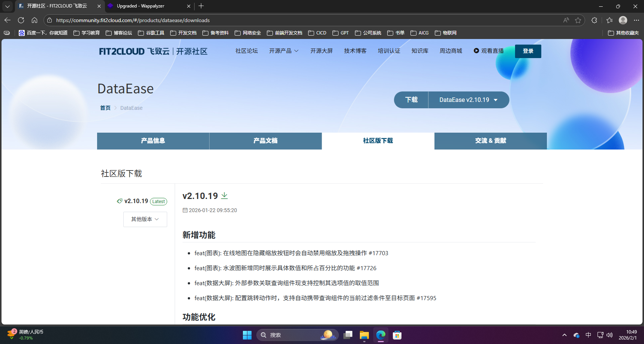Screen dimensions: 644x344
Task: Open Microsoft Store taskbar icon
Action: coord(397,335)
